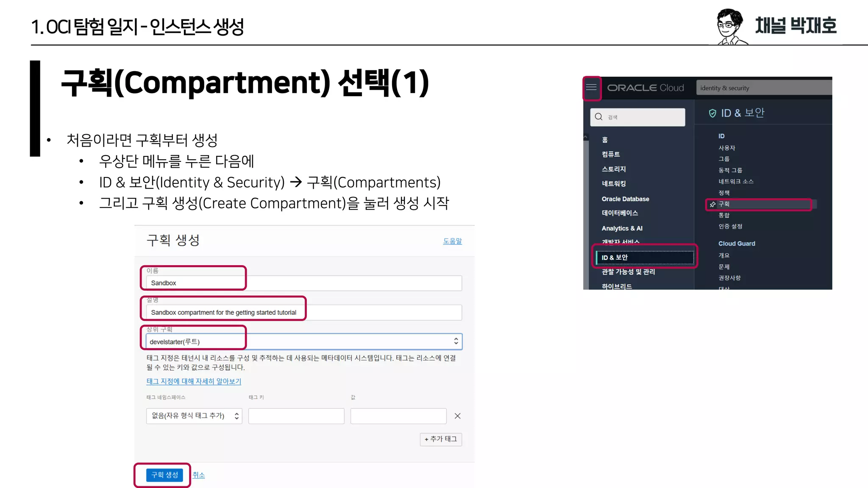Open 정책 link

pos(724,193)
